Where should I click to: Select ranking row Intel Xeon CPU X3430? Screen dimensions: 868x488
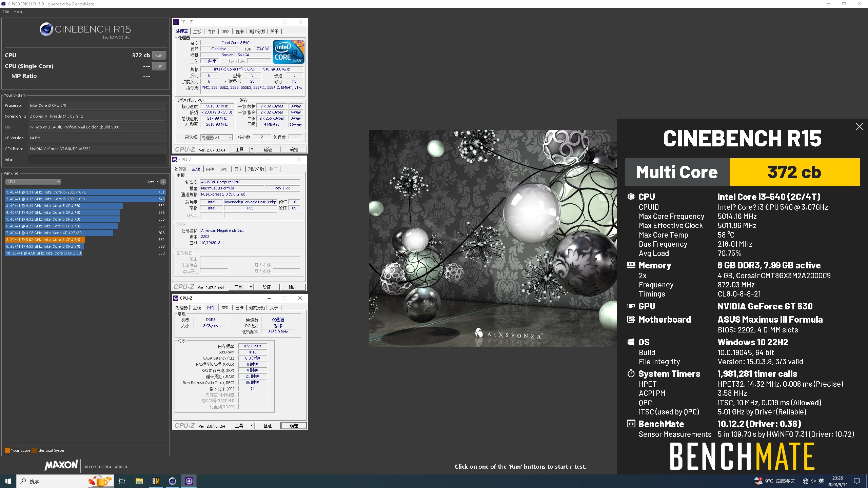coord(85,233)
